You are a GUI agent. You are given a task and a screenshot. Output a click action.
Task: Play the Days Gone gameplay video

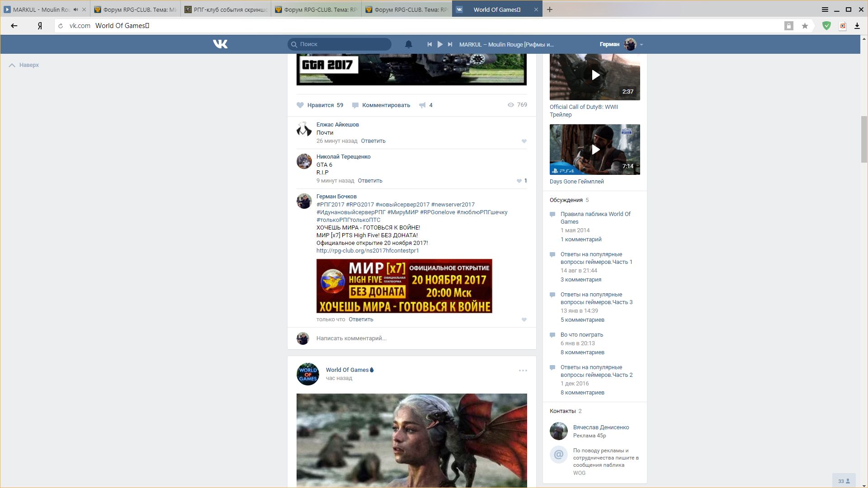click(595, 150)
